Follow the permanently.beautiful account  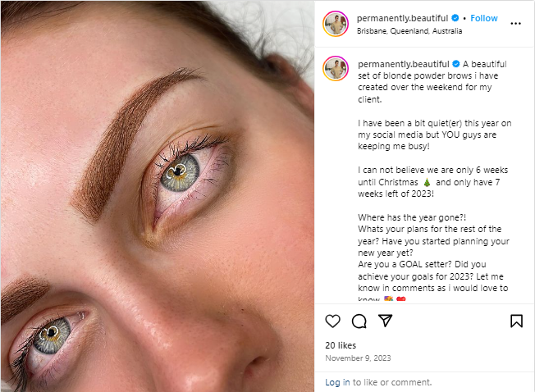484,18
